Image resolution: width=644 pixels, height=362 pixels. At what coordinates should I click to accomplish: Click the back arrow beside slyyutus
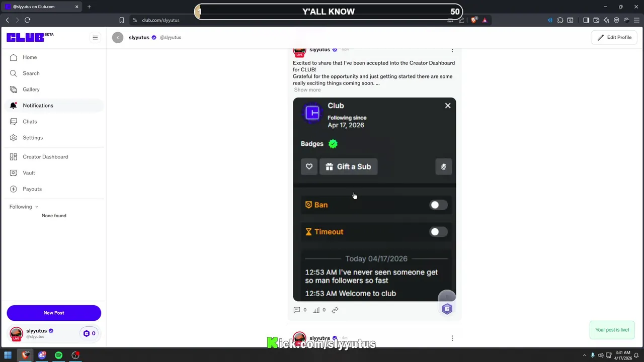click(118, 37)
